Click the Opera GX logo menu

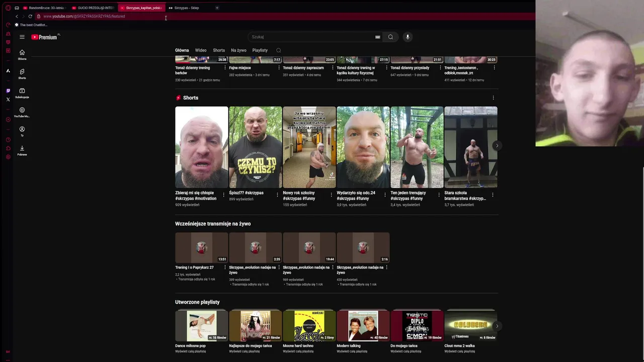[8, 8]
